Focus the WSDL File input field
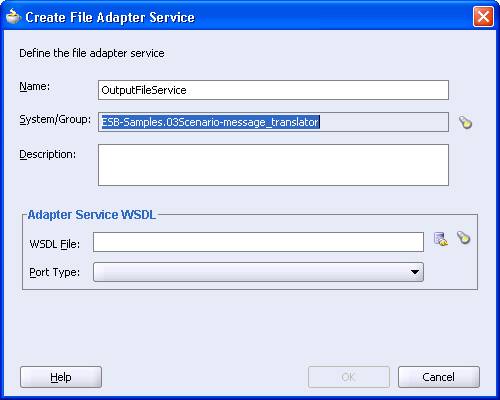The width and height of the screenshot is (500, 400). click(x=258, y=242)
